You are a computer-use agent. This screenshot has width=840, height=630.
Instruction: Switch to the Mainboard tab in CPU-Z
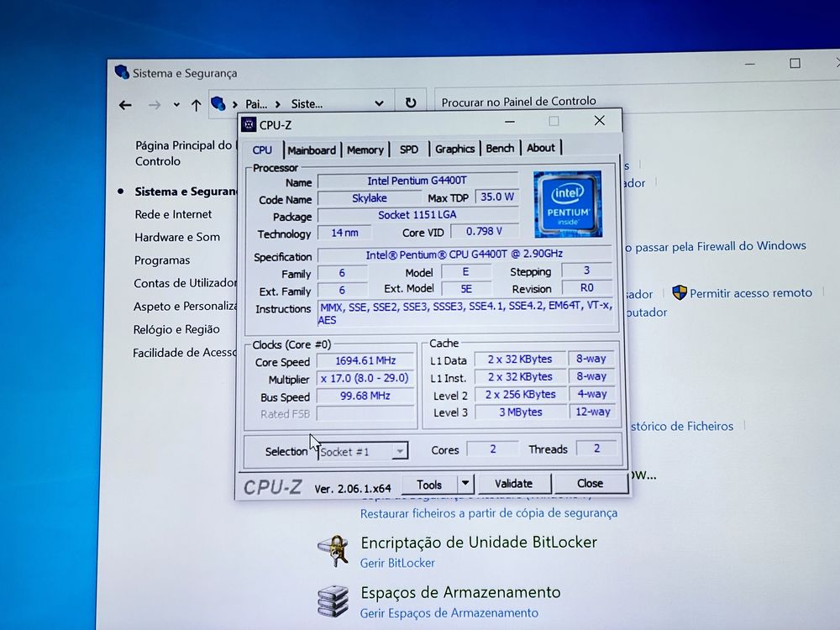(x=312, y=150)
